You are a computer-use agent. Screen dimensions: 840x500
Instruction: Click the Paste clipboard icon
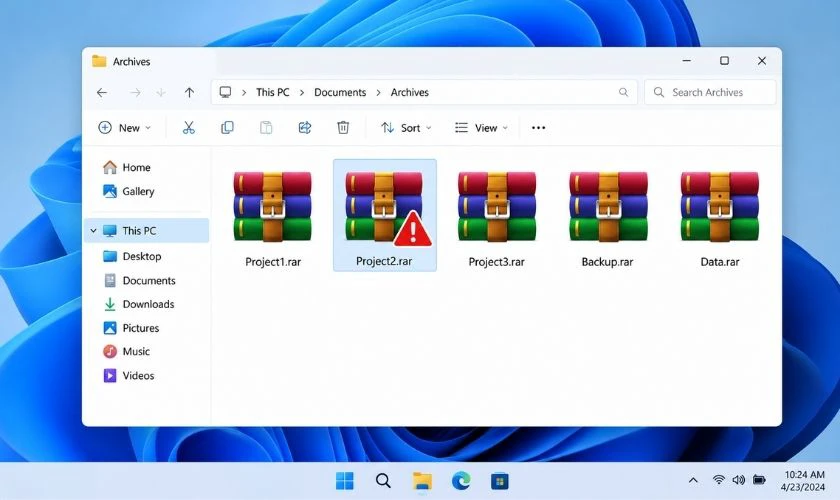pyautogui.click(x=266, y=128)
